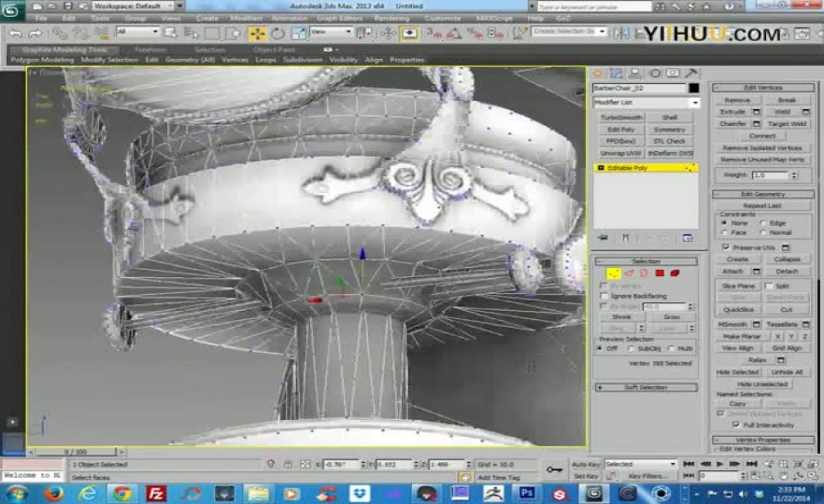Select the Face constraint radio button

pyautogui.click(x=725, y=232)
